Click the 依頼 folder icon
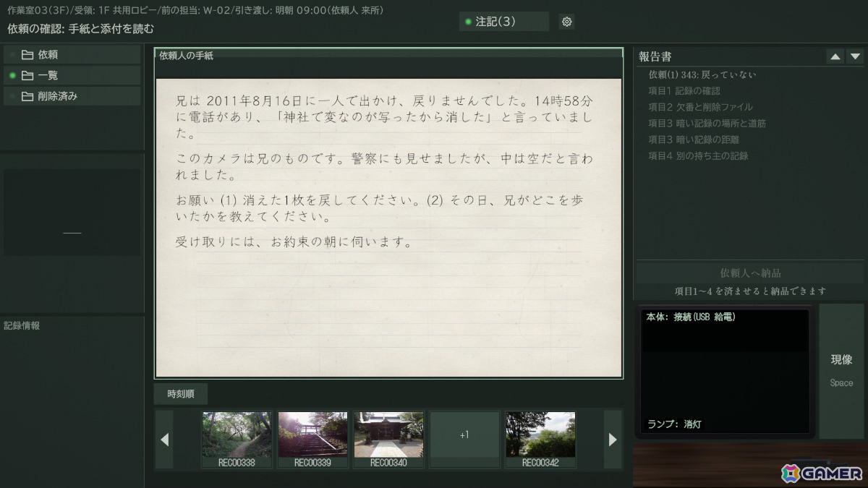 pos(27,54)
